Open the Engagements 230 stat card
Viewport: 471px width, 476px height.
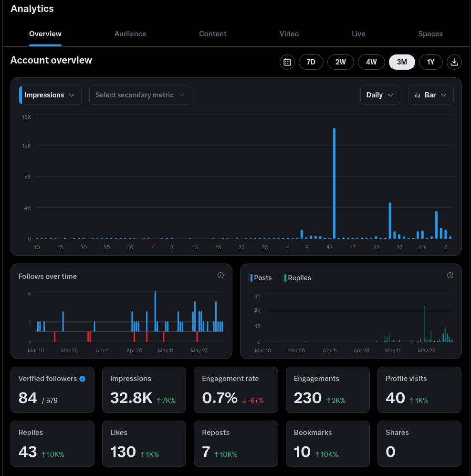point(328,390)
